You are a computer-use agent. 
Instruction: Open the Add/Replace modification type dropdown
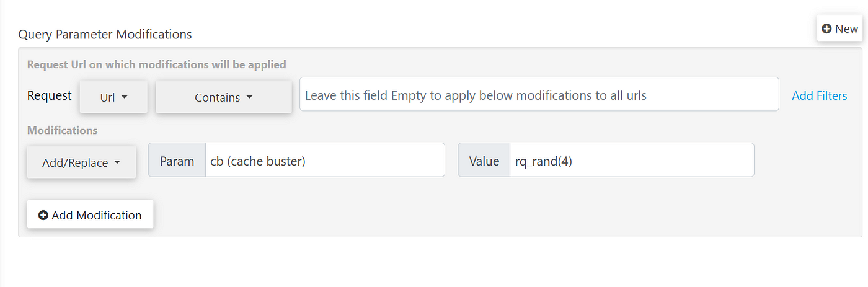[x=81, y=162]
